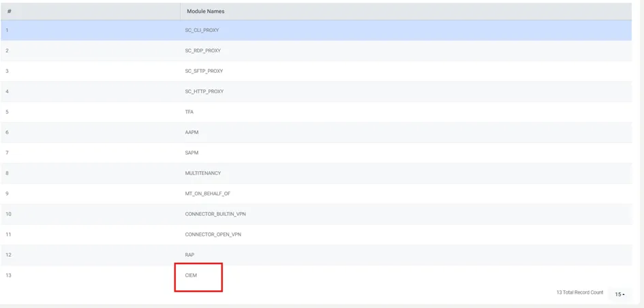Select the SC_HTTP_PROXY module name
This screenshot has width=644, height=308.
[204, 91]
